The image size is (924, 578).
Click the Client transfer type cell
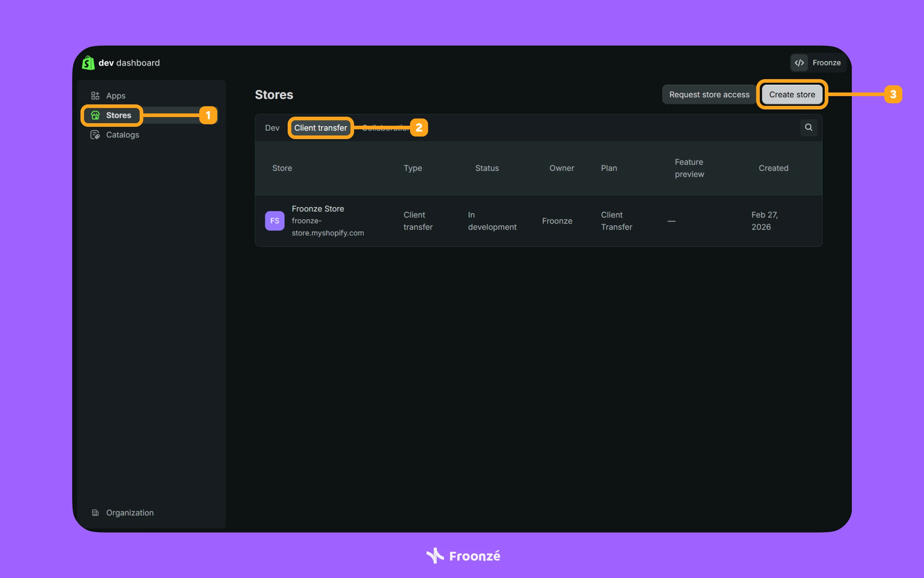tap(418, 221)
